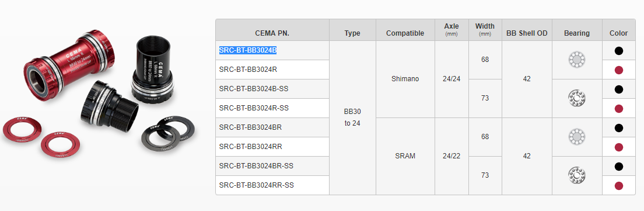The image size is (644, 211).
Task: Select black color dot for SRC-BT-BB3024B
Action: (x=618, y=51)
